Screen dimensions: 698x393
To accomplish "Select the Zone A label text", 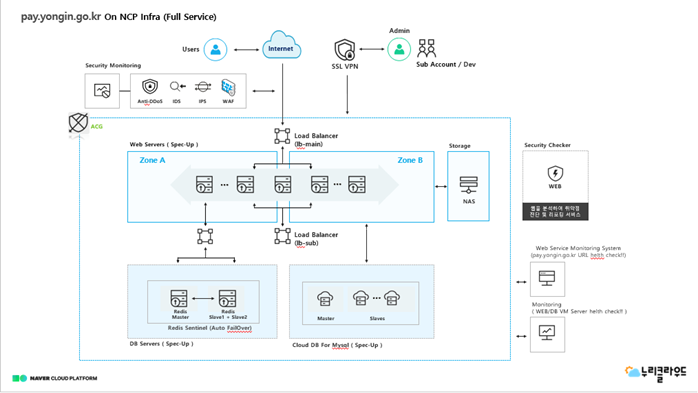I will 152,160.
